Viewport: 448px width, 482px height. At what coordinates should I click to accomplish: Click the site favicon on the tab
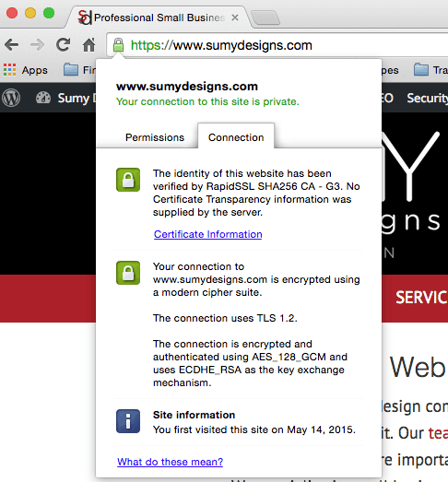point(85,18)
